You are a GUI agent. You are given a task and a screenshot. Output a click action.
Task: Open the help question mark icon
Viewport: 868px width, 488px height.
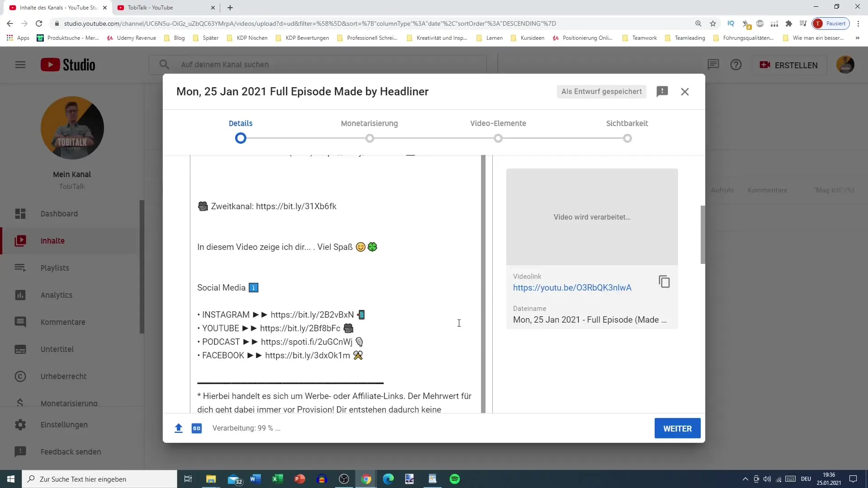[x=736, y=65]
